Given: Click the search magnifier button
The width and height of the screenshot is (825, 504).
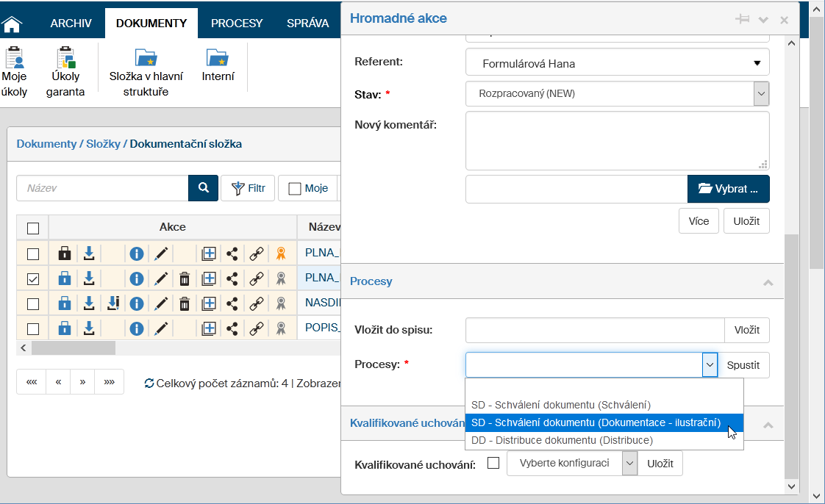Looking at the screenshot, I should click(x=203, y=188).
